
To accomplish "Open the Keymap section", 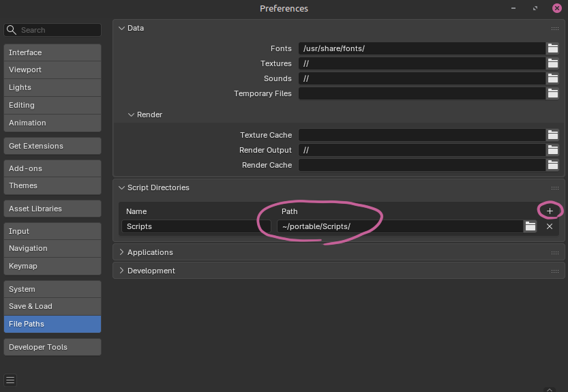I will [53, 266].
